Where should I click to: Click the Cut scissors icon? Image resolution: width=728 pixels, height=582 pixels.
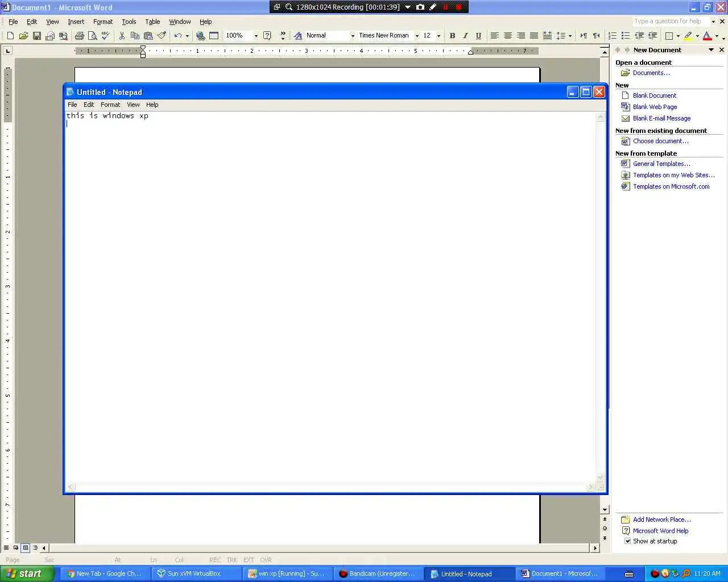(x=122, y=35)
